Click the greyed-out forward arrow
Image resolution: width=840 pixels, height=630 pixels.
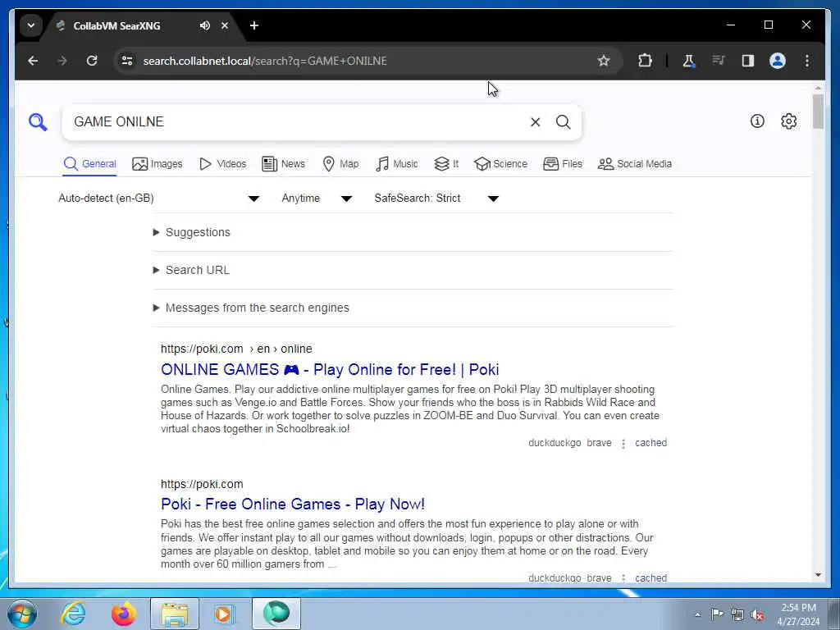pyautogui.click(x=62, y=61)
